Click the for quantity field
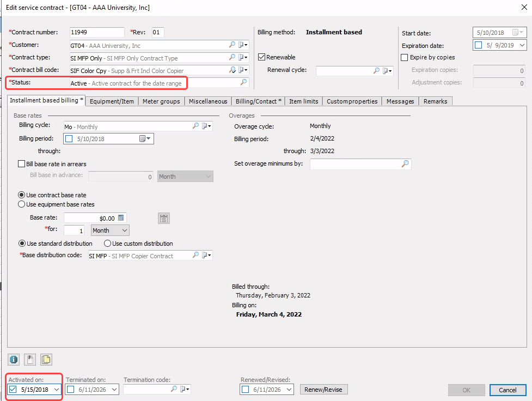This screenshot has width=532, height=401. click(x=74, y=230)
